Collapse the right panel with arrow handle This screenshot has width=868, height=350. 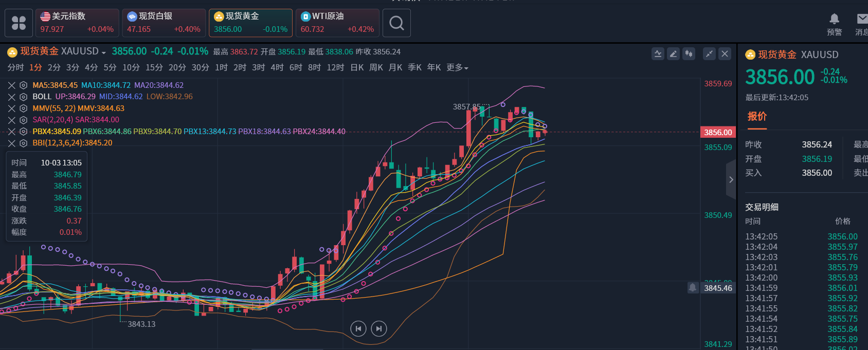coord(731,179)
